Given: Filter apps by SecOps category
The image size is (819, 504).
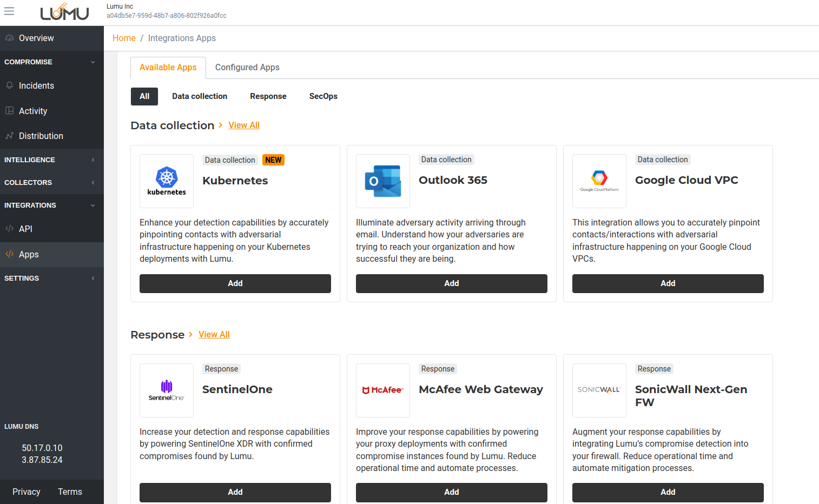Looking at the screenshot, I should tap(323, 96).
